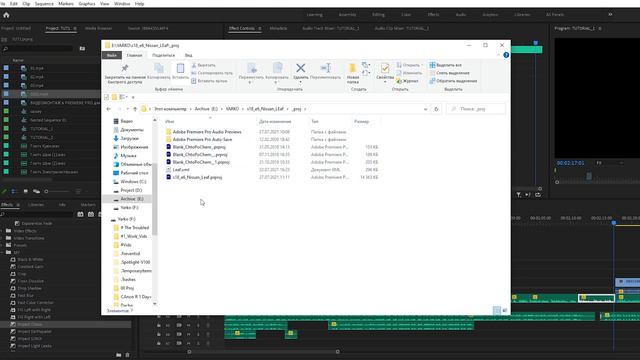Screen dimensions: 640x360
Task: Click new bin icon beside Project search
Action: click(82, 49)
